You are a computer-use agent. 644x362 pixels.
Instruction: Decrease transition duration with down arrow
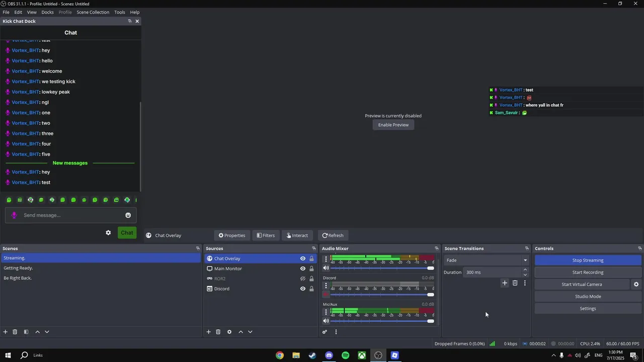pos(525,275)
